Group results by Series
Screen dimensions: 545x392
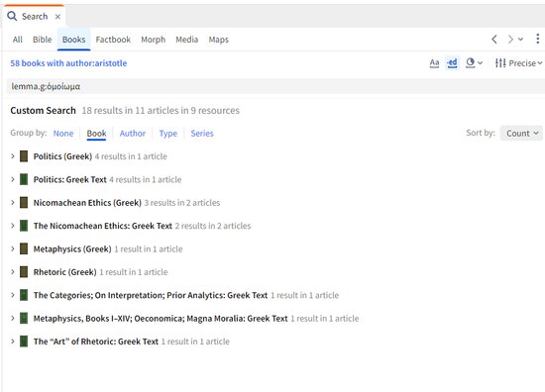tap(202, 134)
